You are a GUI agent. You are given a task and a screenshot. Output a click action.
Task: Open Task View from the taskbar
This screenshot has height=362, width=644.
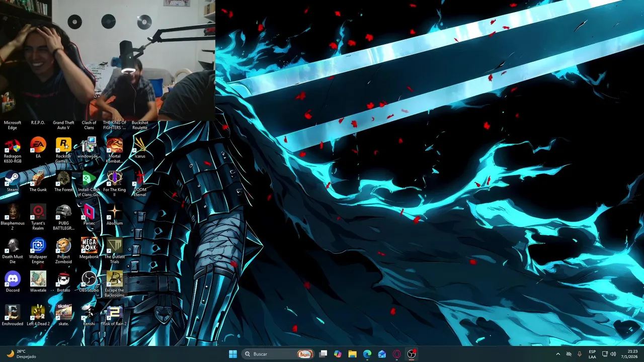[x=323, y=354]
